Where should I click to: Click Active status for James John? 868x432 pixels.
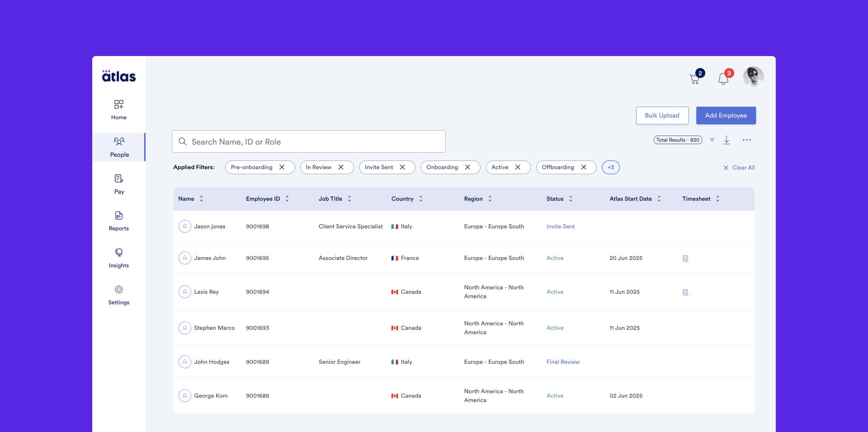(555, 258)
